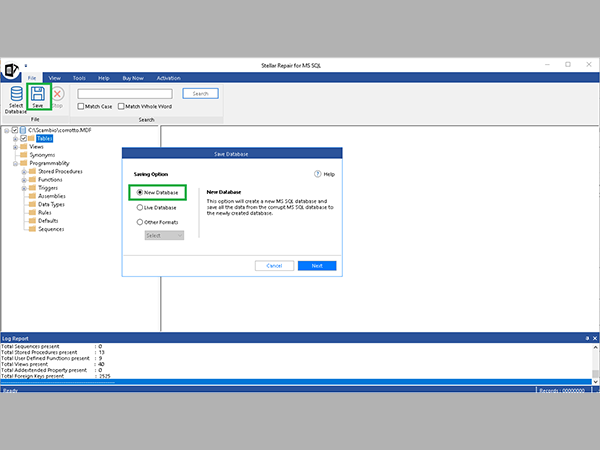The width and height of the screenshot is (600, 450).
Task: Click Next in Save Database dialog
Action: tap(317, 266)
